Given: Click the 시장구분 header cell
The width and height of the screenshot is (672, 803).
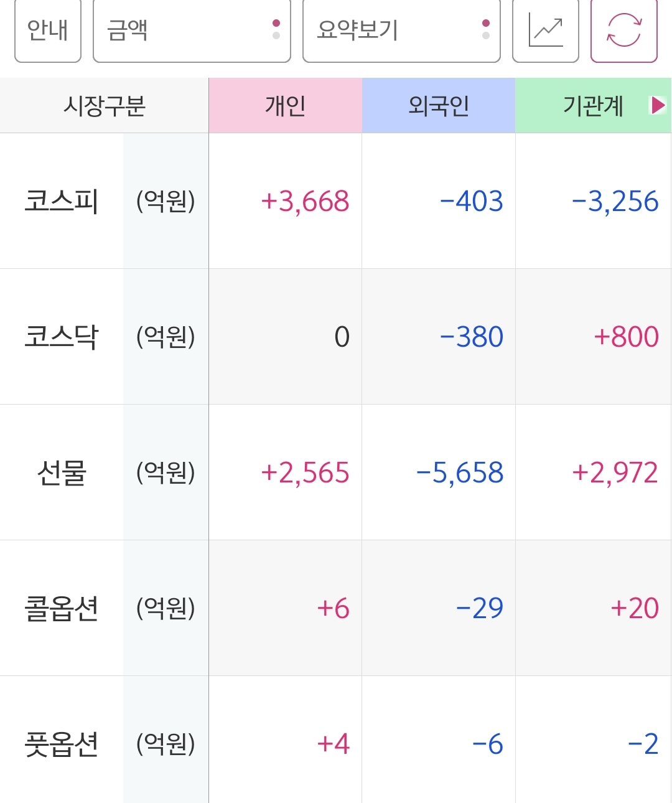Looking at the screenshot, I should click(x=104, y=105).
